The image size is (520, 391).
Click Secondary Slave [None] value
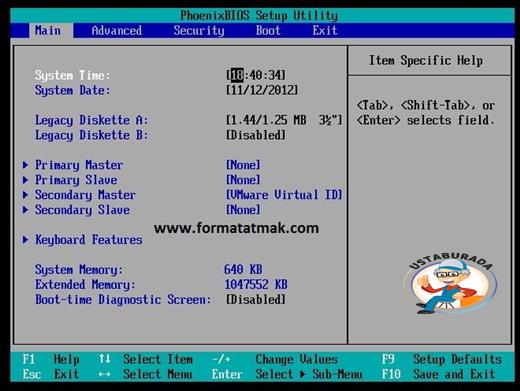pyautogui.click(x=243, y=210)
